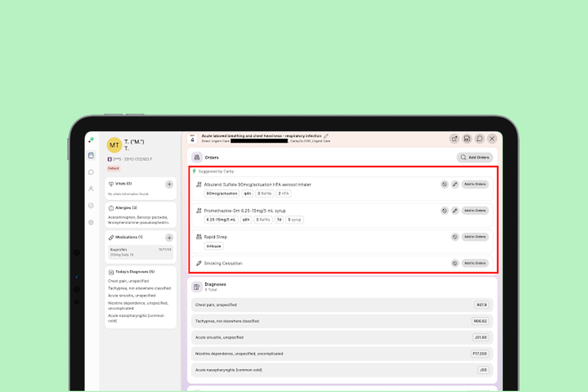Click the Patient label badge

point(114,168)
